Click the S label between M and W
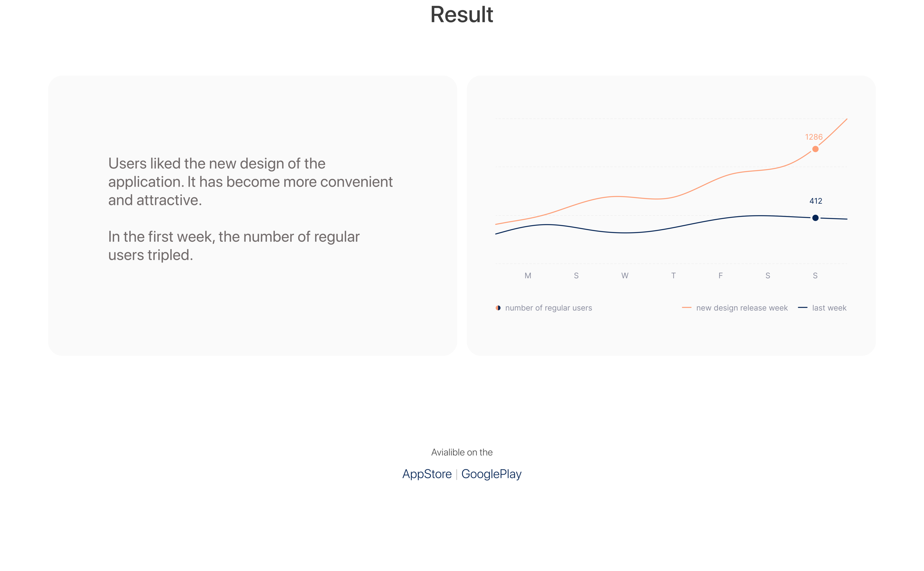Viewport: 924px width, 571px height. (576, 276)
